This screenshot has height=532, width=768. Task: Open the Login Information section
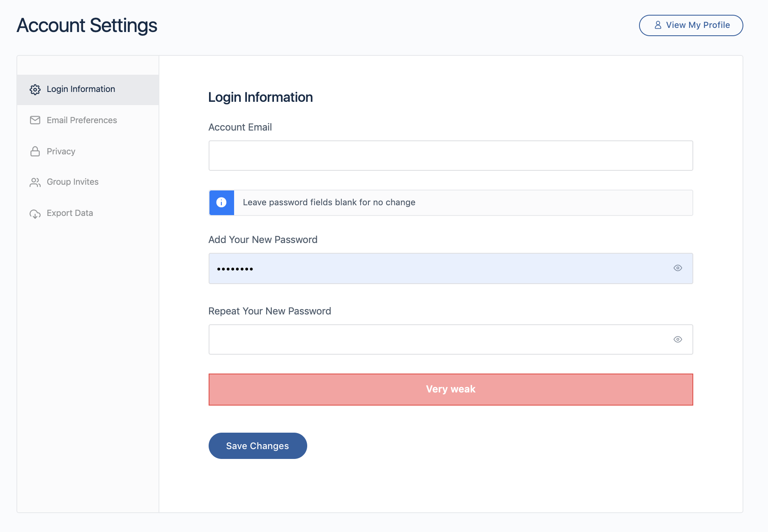[x=88, y=89]
